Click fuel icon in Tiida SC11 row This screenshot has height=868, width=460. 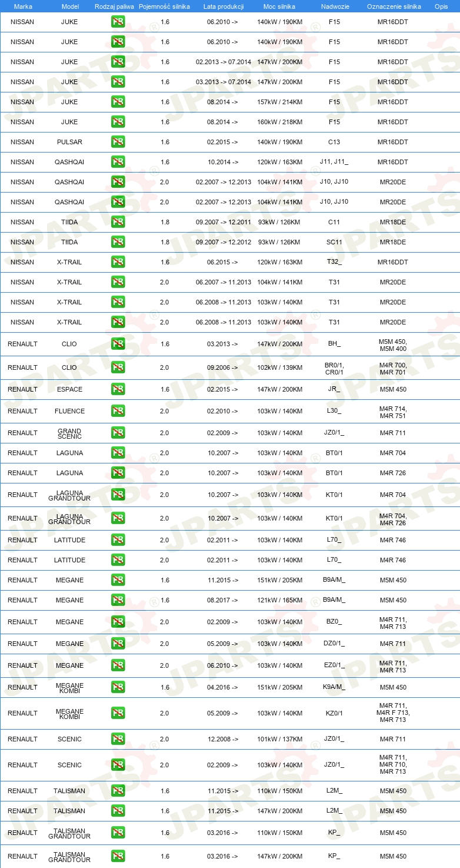(x=118, y=242)
